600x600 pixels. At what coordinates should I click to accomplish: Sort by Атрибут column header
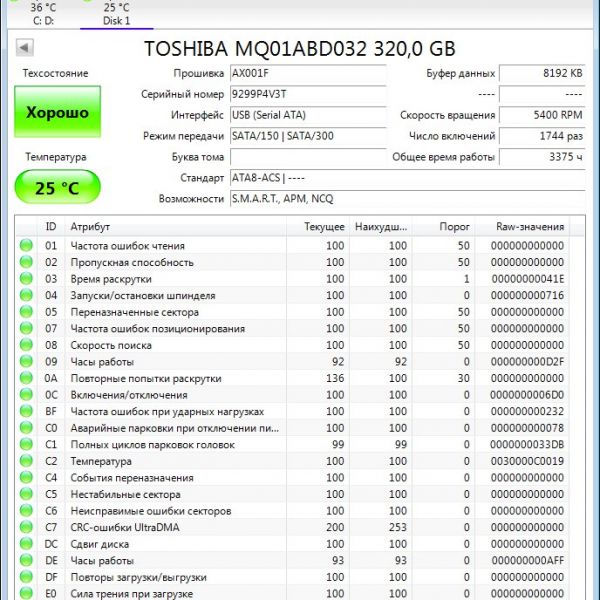coord(176,227)
